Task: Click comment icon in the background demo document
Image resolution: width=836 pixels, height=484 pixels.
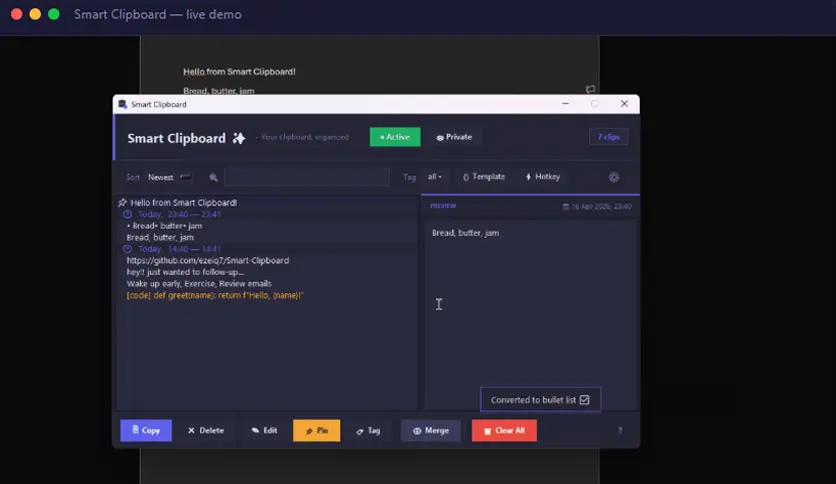Action: point(590,89)
